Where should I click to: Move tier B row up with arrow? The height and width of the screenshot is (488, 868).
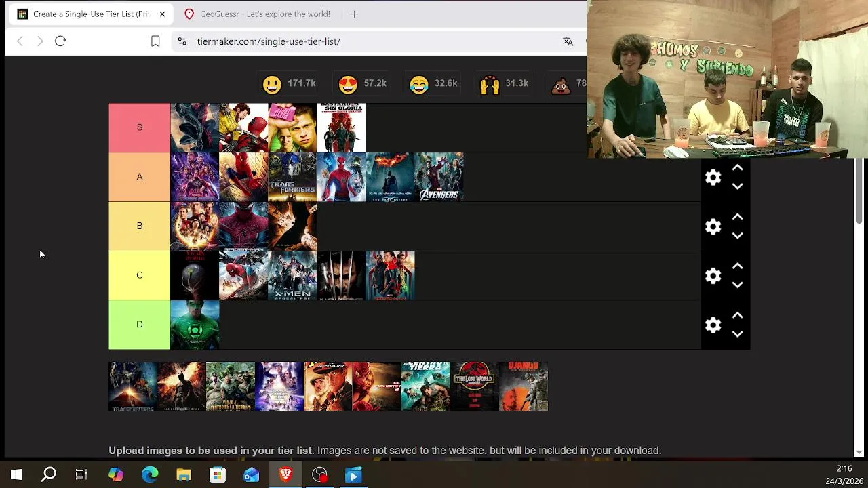coord(737,218)
